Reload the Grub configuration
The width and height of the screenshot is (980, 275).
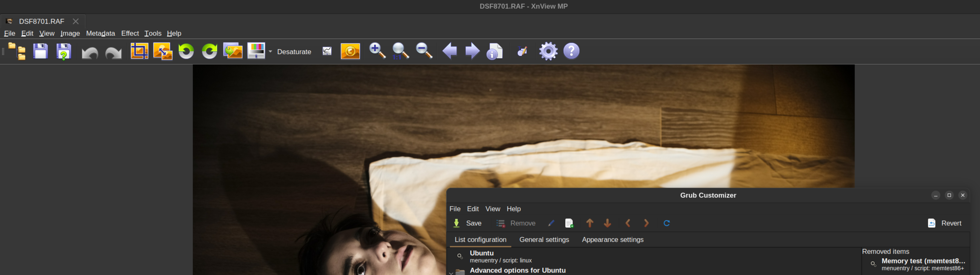click(666, 223)
